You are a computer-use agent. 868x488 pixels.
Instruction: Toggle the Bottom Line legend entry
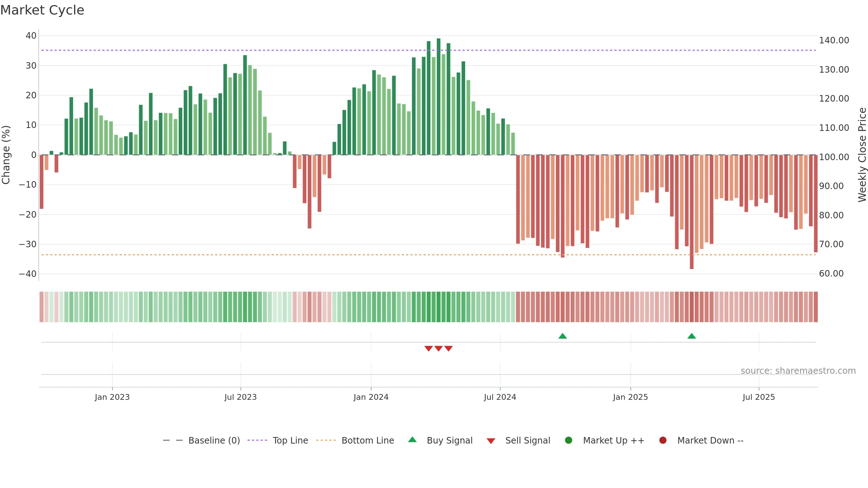[355, 440]
